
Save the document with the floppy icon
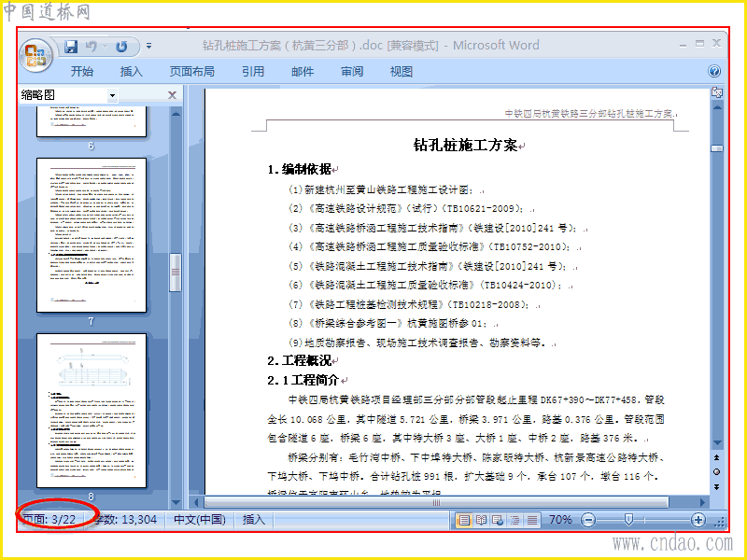pyautogui.click(x=71, y=46)
